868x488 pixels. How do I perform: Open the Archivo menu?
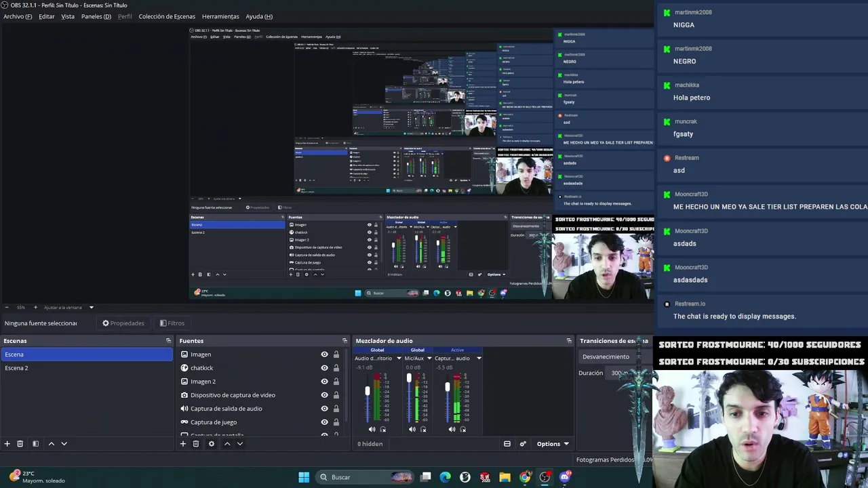coord(18,16)
